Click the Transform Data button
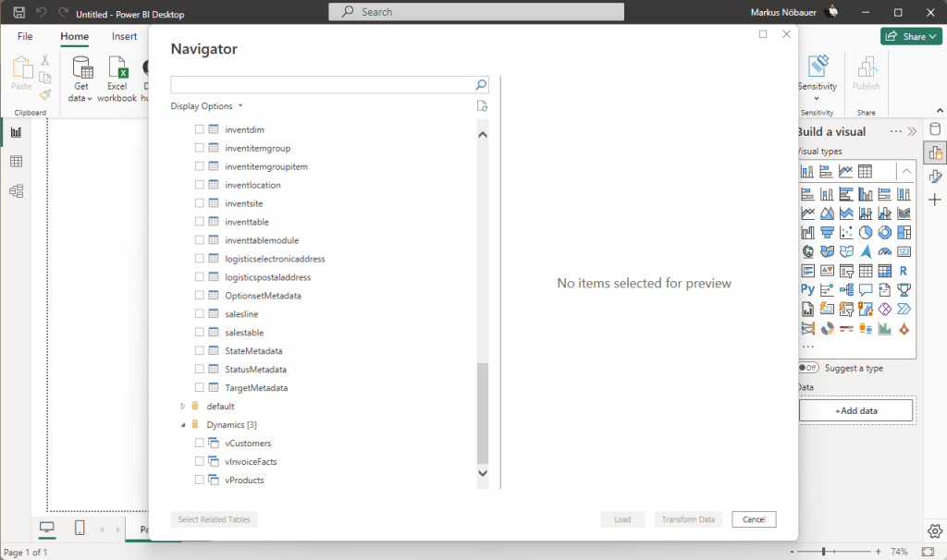The height and width of the screenshot is (560, 947). [x=688, y=519]
